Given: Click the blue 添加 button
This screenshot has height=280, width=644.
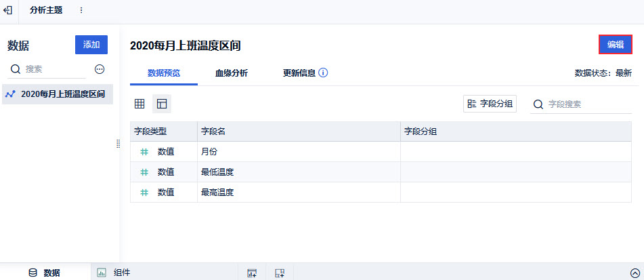Looking at the screenshot, I should pos(91,45).
